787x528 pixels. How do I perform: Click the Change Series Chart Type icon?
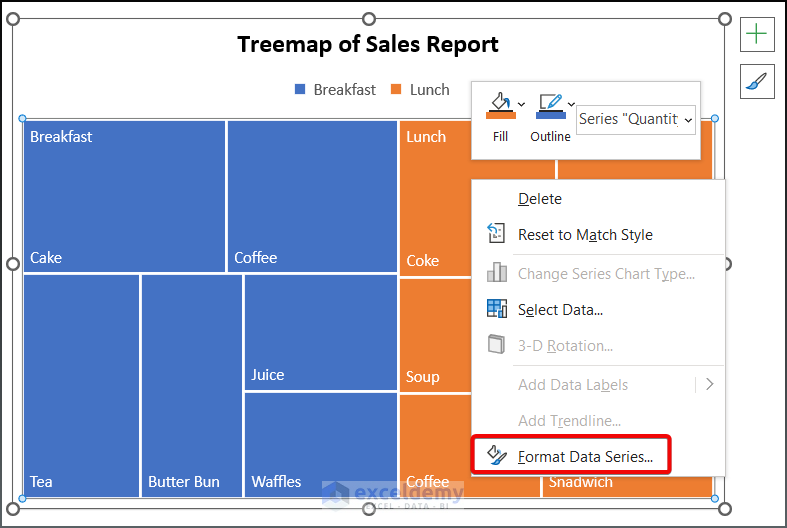[x=497, y=273]
